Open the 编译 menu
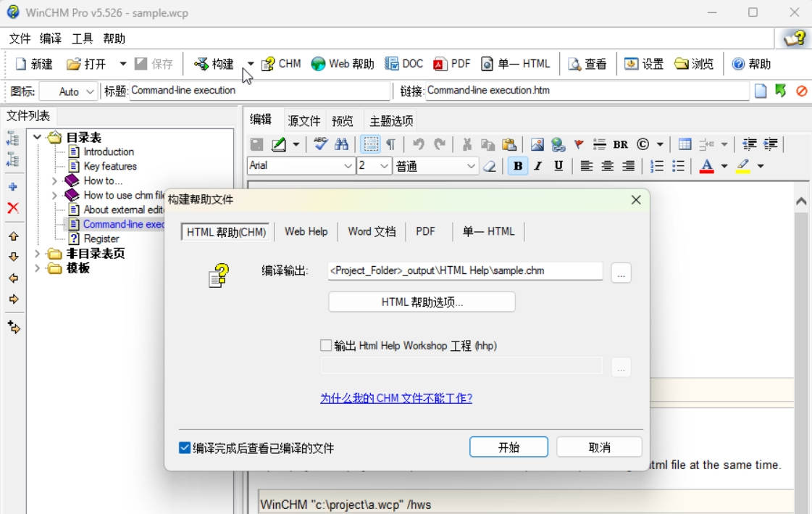 pyautogui.click(x=51, y=38)
